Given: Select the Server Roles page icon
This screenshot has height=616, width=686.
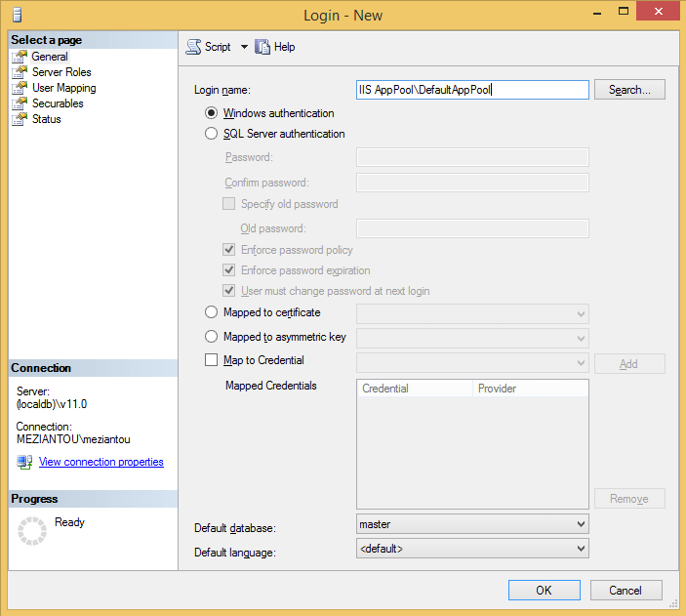Looking at the screenshot, I should (20, 72).
